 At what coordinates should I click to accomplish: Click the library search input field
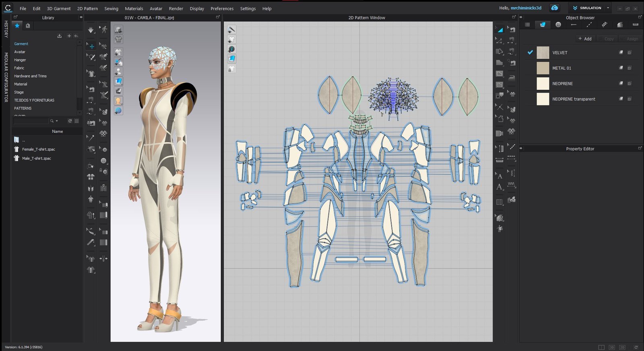pos(31,121)
